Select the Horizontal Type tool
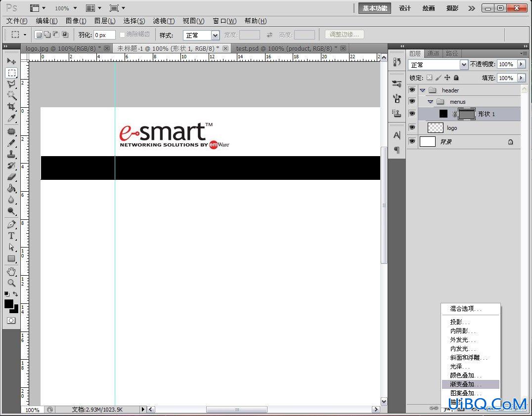Image resolution: width=532 pixels, height=416 pixels. coord(11,236)
